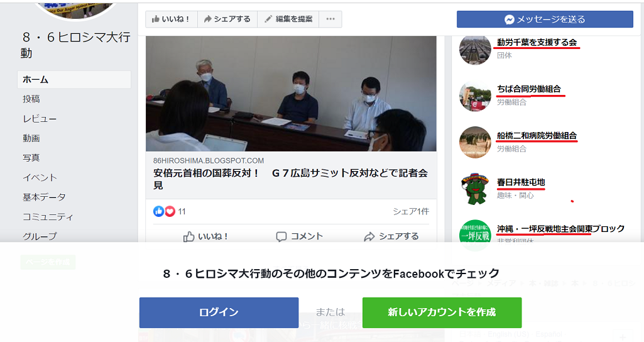This screenshot has height=342, width=644.
Task: Click いいね! thumbs-up under the post
Action: (205, 236)
